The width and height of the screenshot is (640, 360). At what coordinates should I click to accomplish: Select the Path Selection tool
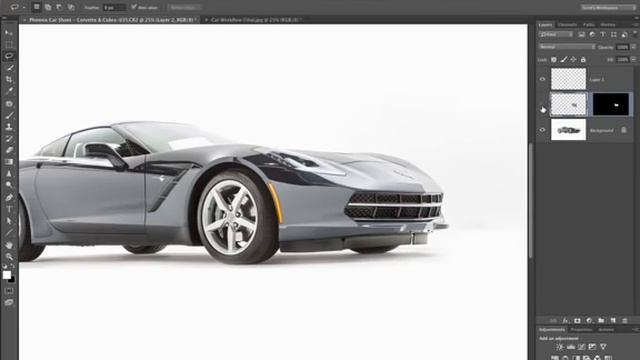click(x=9, y=221)
